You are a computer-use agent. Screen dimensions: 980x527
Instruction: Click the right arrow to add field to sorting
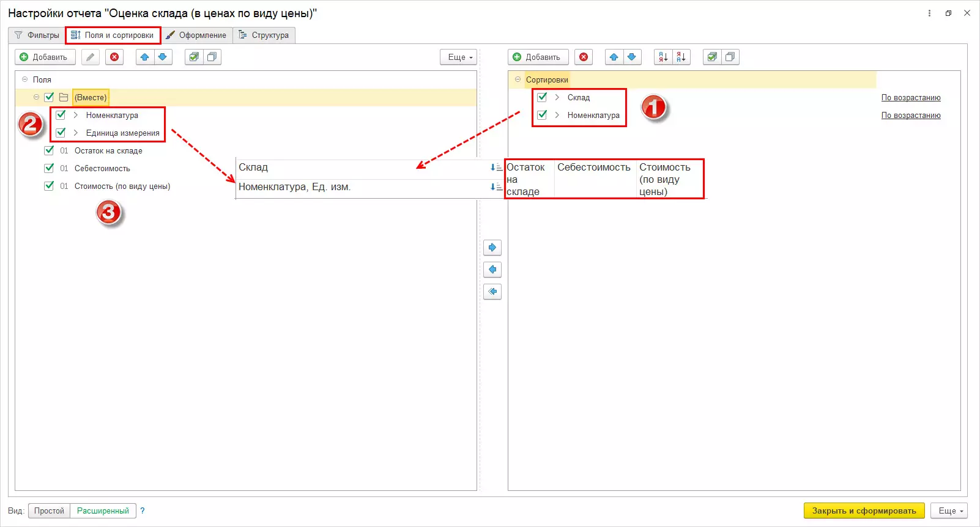[x=492, y=248]
